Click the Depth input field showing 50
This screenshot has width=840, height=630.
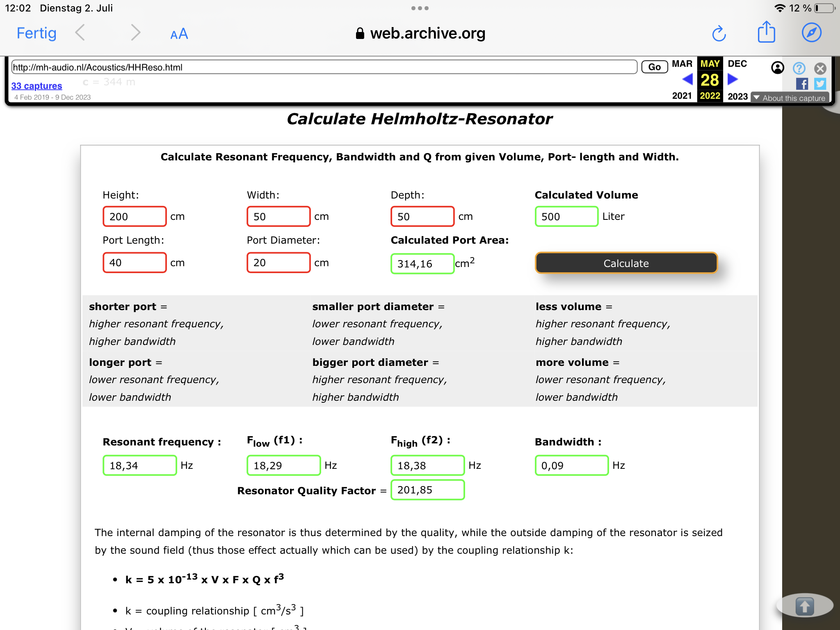point(422,216)
